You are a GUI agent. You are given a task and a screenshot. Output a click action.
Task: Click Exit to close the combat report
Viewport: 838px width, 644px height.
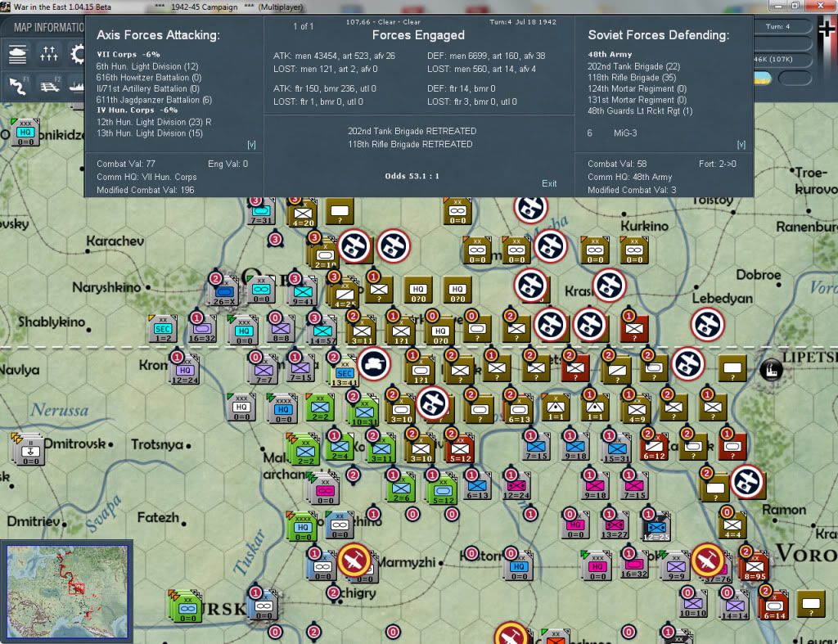pos(549,183)
